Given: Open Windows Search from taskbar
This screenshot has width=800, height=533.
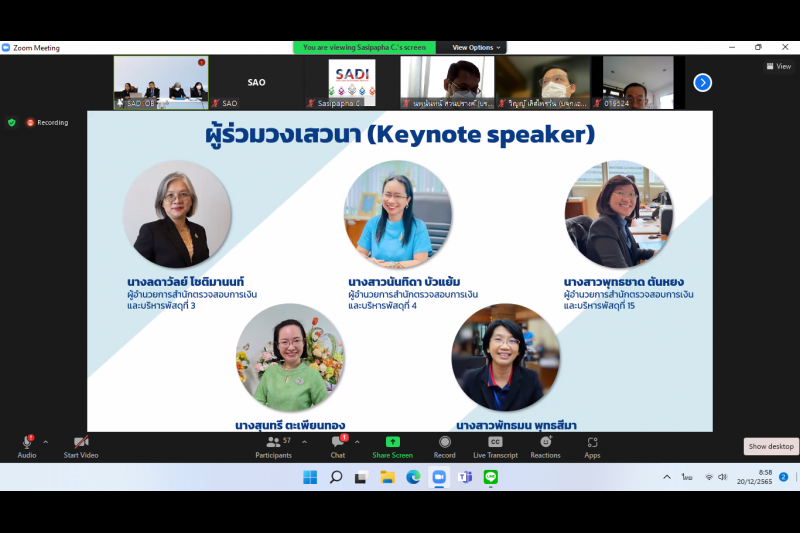Looking at the screenshot, I should (336, 477).
